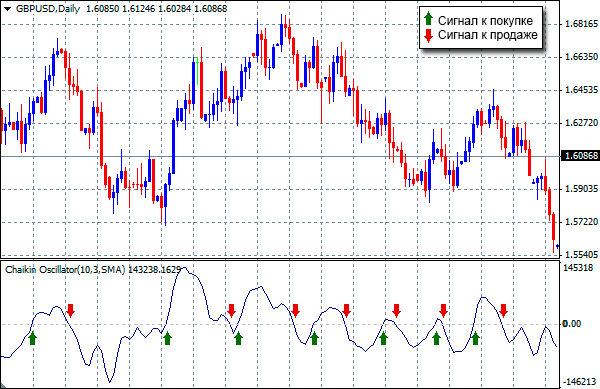Click the 145318 oscillator scale maximum
This screenshot has height=389, width=600.
(x=578, y=268)
